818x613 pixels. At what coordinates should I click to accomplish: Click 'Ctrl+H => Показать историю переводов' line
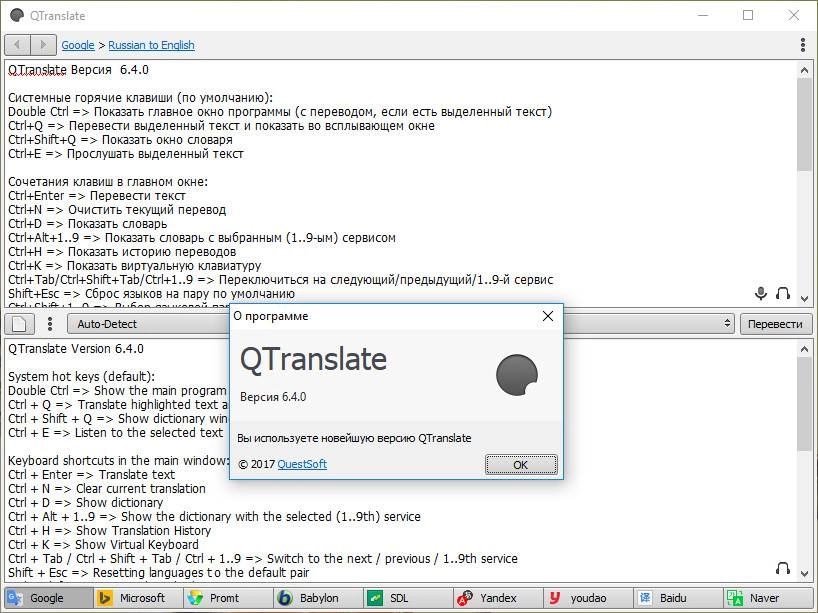122,252
